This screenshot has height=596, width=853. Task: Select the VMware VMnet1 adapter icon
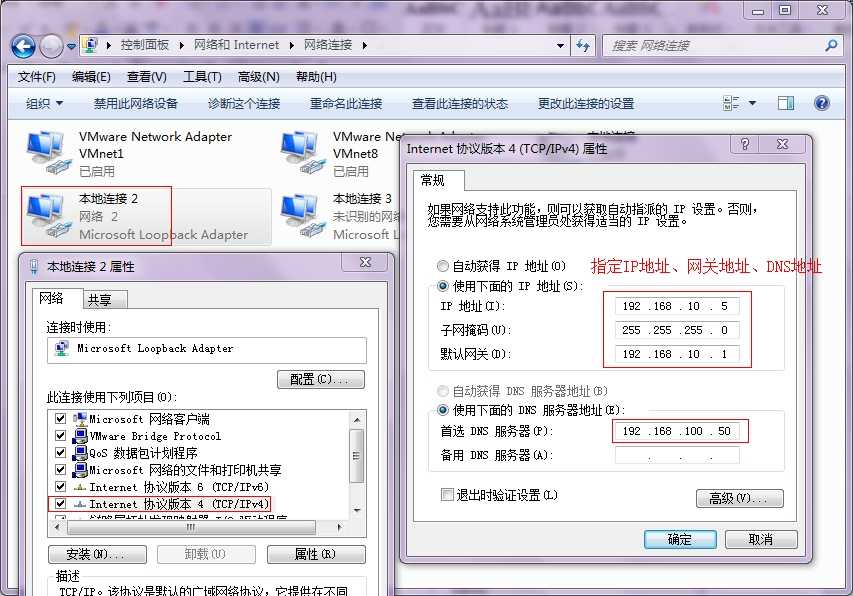(48, 152)
